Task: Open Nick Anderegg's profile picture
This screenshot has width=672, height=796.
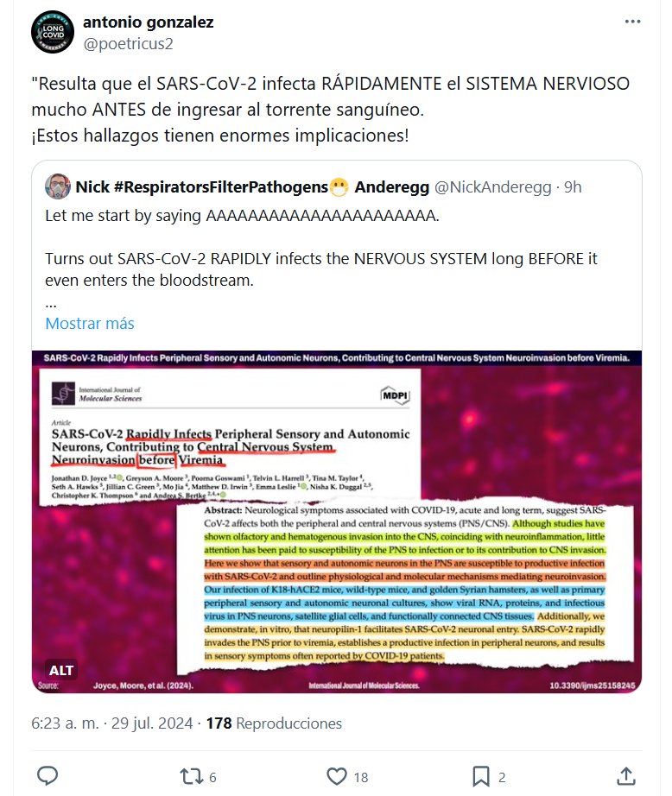Action: (x=57, y=186)
